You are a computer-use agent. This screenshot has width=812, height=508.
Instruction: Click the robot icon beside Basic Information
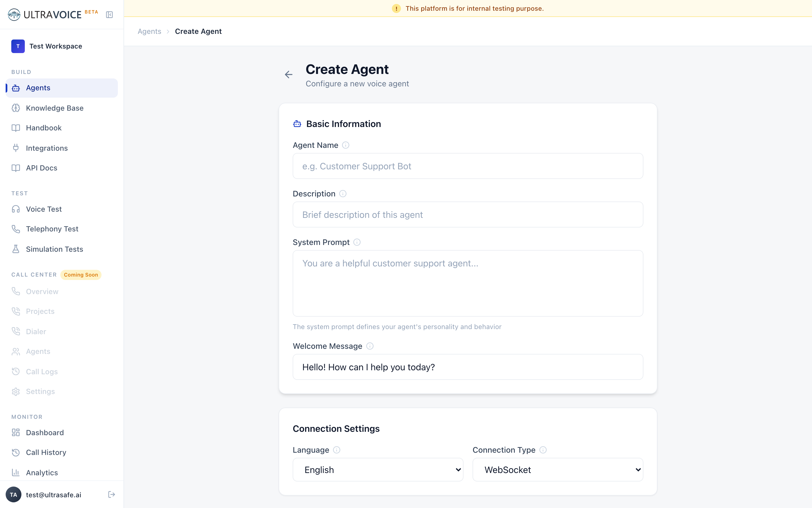[x=297, y=124]
